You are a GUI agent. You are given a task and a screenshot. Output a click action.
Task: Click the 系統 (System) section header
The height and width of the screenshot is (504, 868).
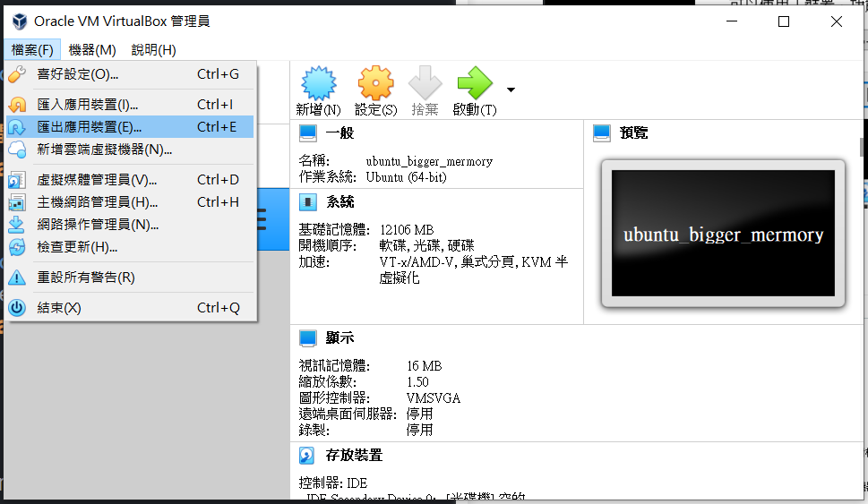340,201
